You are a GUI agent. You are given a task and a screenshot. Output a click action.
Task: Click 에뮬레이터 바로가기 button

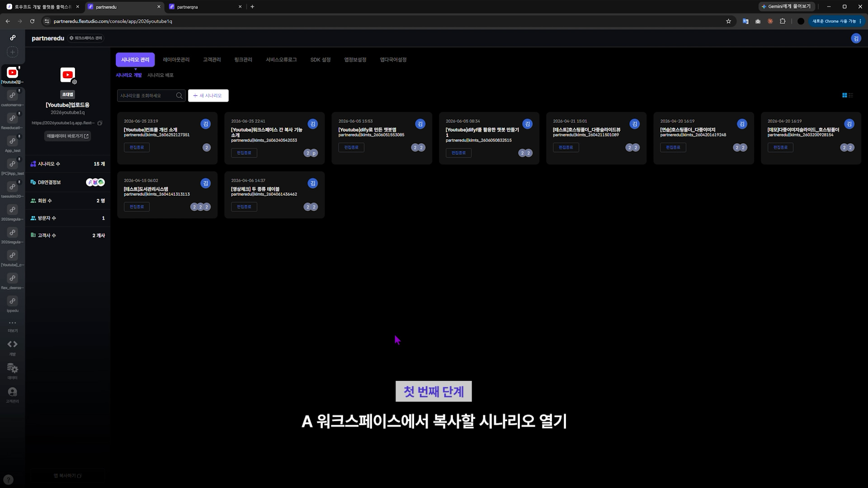click(x=68, y=136)
